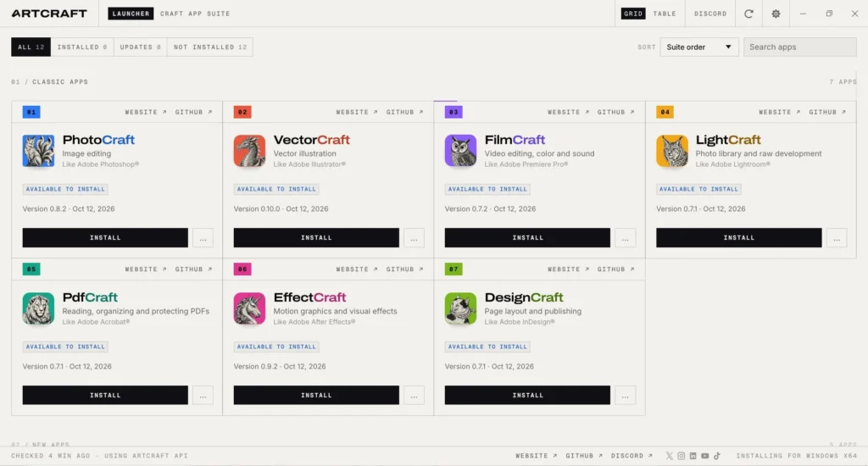Switch to Grid view
Viewport: 868px width, 466px height.
(x=633, y=14)
